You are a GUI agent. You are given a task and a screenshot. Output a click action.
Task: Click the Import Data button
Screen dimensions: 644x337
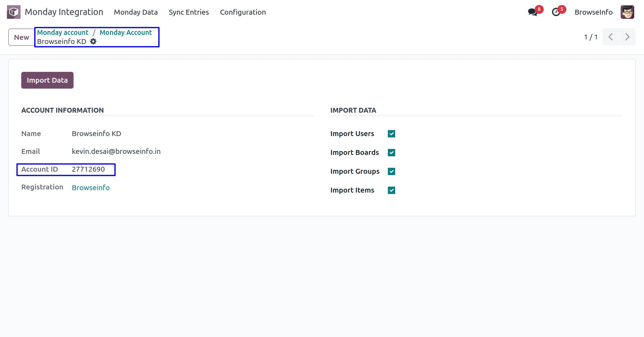click(47, 80)
